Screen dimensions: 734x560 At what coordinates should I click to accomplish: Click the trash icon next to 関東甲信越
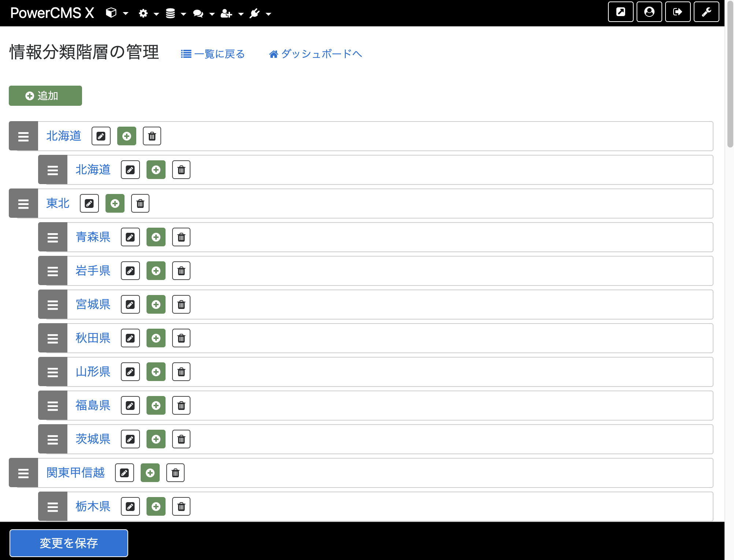pos(175,473)
